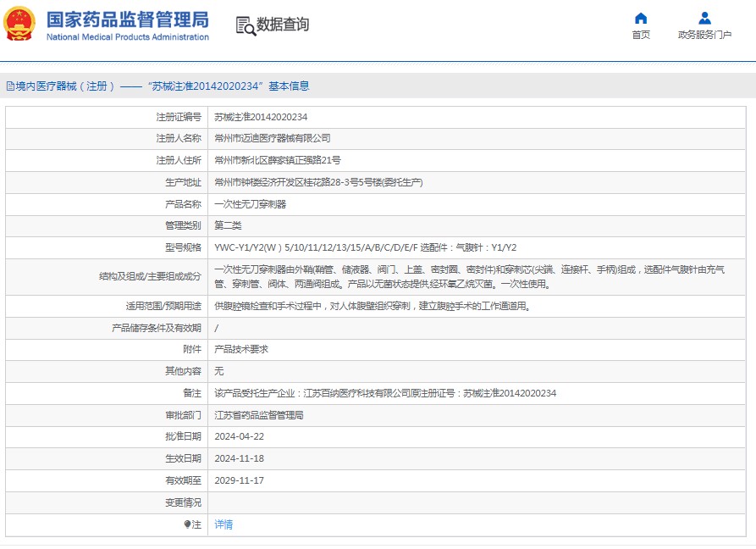Click the 产品储存条件及有效期 label

pos(157,328)
